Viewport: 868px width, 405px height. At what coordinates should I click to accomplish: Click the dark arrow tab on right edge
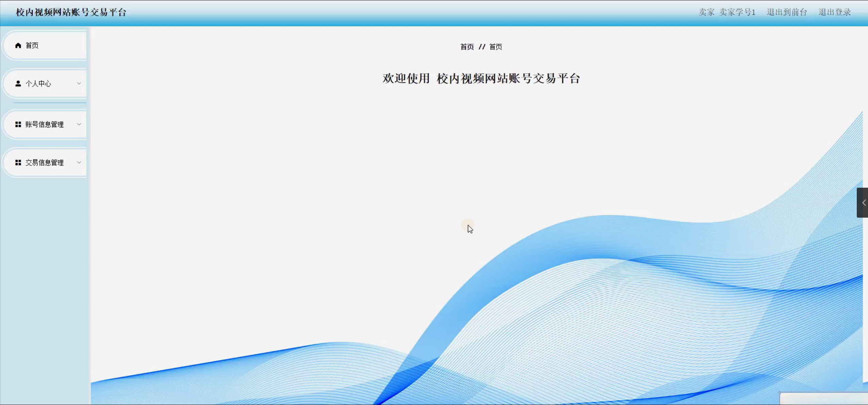click(x=863, y=203)
